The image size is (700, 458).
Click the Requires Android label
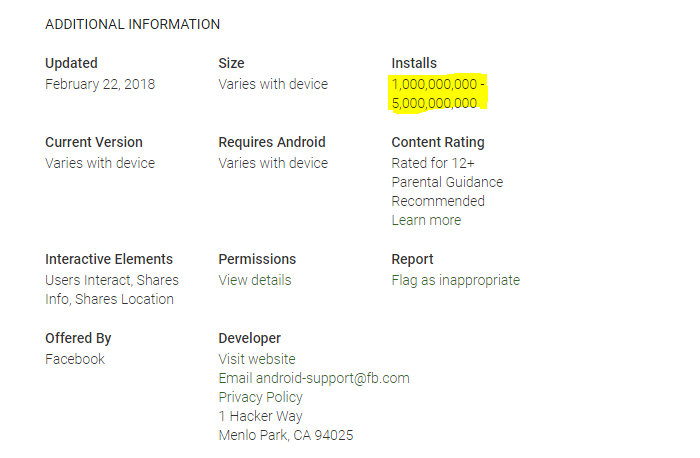pyautogui.click(x=272, y=142)
